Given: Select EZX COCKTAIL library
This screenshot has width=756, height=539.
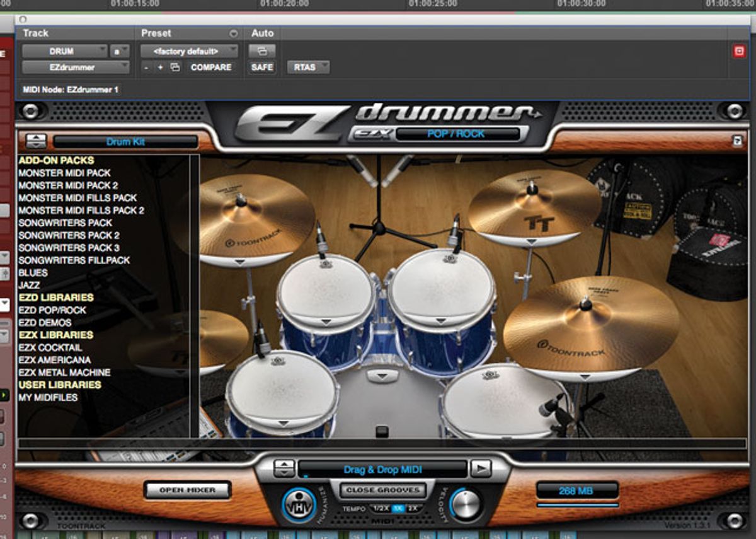Looking at the screenshot, I should [50, 347].
